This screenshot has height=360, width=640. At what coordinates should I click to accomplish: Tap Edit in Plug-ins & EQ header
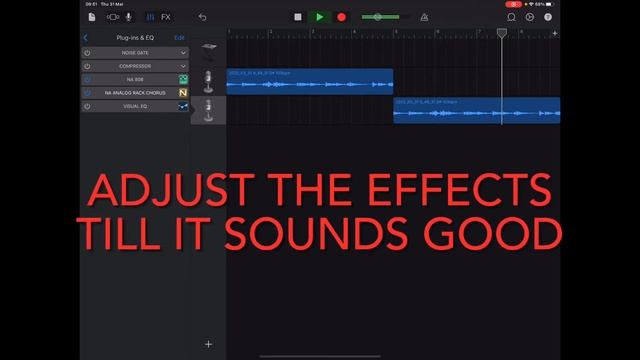click(x=179, y=38)
